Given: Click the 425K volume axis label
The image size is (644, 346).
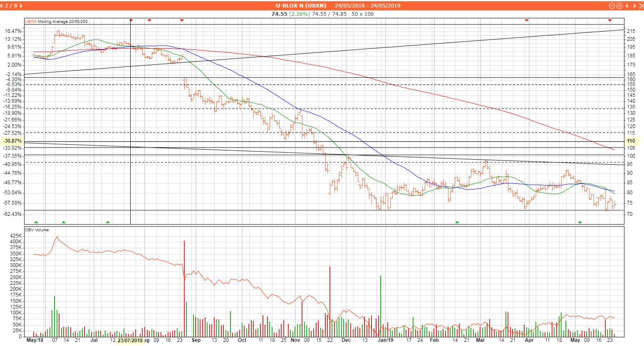Looking at the screenshot, I should pyautogui.click(x=15, y=235).
